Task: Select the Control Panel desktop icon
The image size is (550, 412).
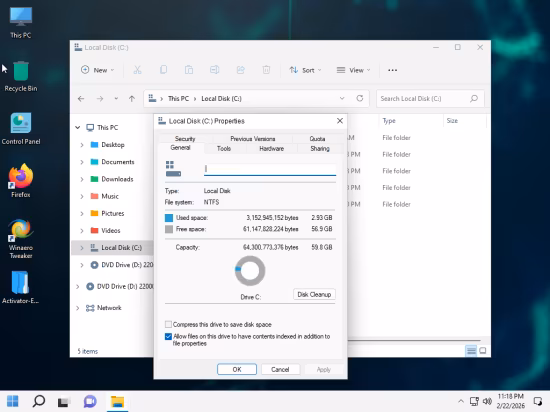Action: (21, 129)
